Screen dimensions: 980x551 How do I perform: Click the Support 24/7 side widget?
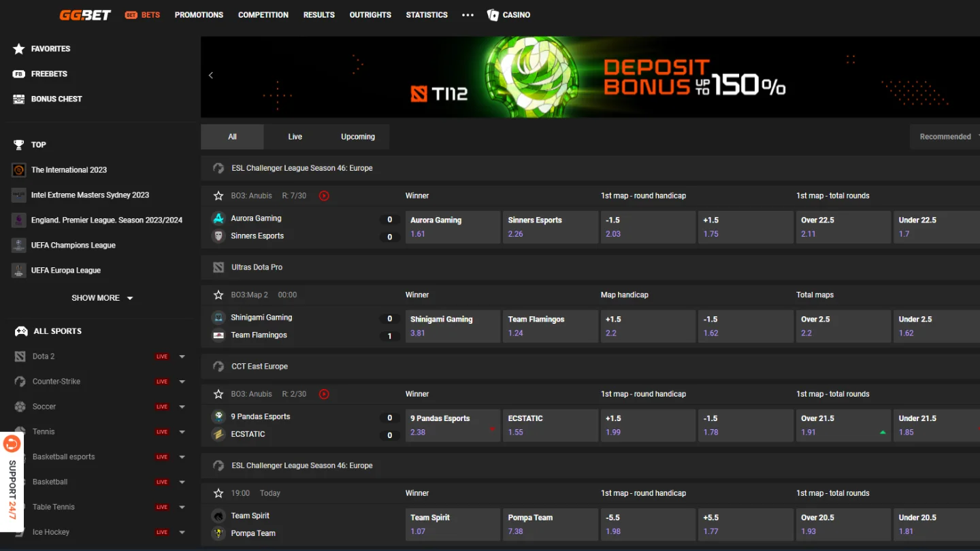coord(12,482)
